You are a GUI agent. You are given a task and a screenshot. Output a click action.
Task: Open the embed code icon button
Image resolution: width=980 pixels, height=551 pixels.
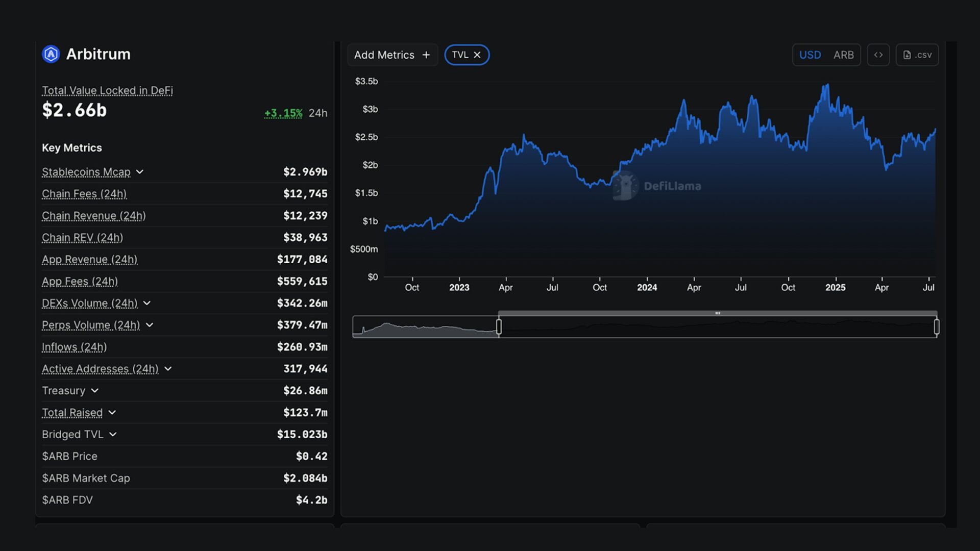(x=878, y=55)
